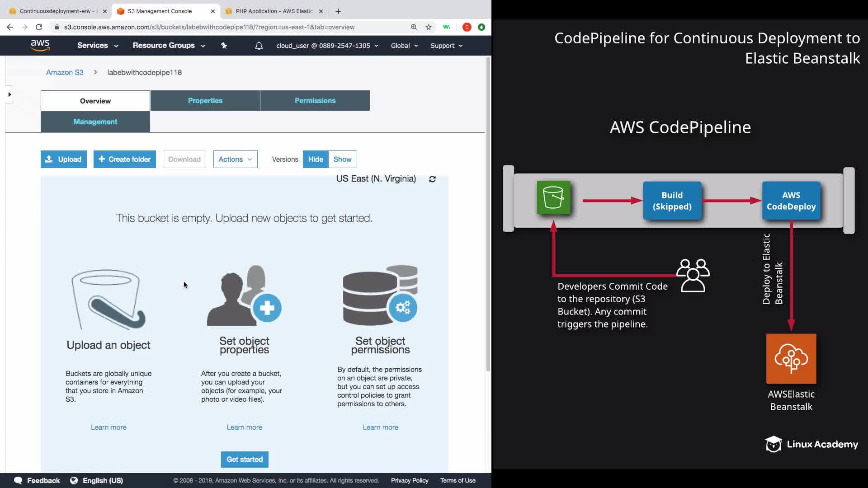The image size is (868, 488).
Task: Open the cloud_user account dropdown
Action: (x=327, y=46)
